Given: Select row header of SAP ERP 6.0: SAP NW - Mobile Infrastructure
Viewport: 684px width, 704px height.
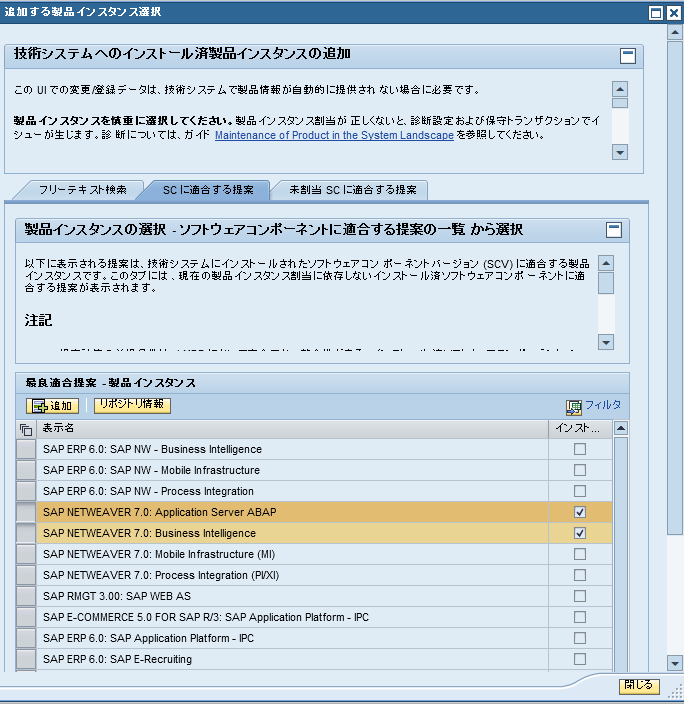Looking at the screenshot, I should (26, 470).
